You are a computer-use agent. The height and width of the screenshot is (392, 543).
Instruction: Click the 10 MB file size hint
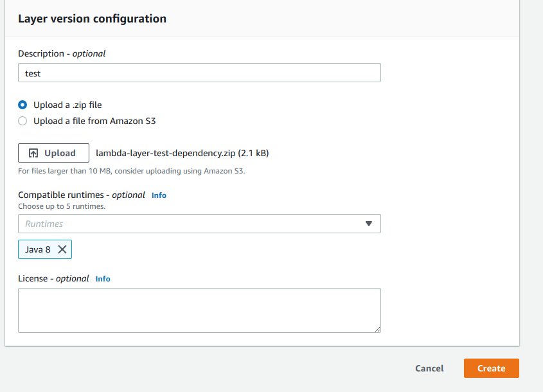(x=132, y=171)
